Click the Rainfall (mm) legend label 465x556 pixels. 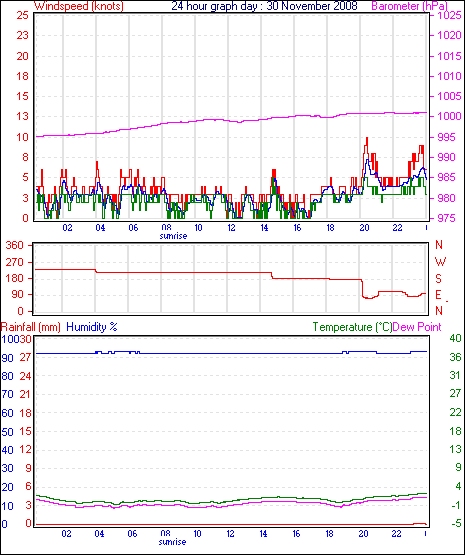31,327
